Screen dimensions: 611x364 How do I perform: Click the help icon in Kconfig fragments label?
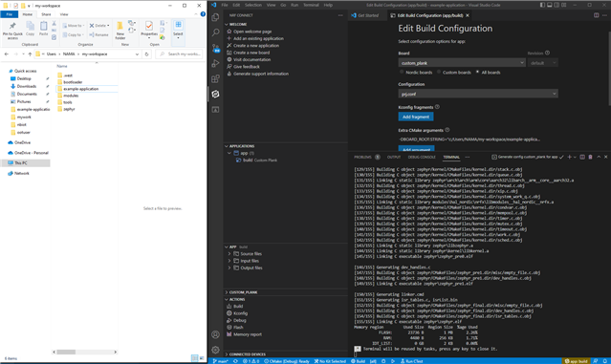437,107
